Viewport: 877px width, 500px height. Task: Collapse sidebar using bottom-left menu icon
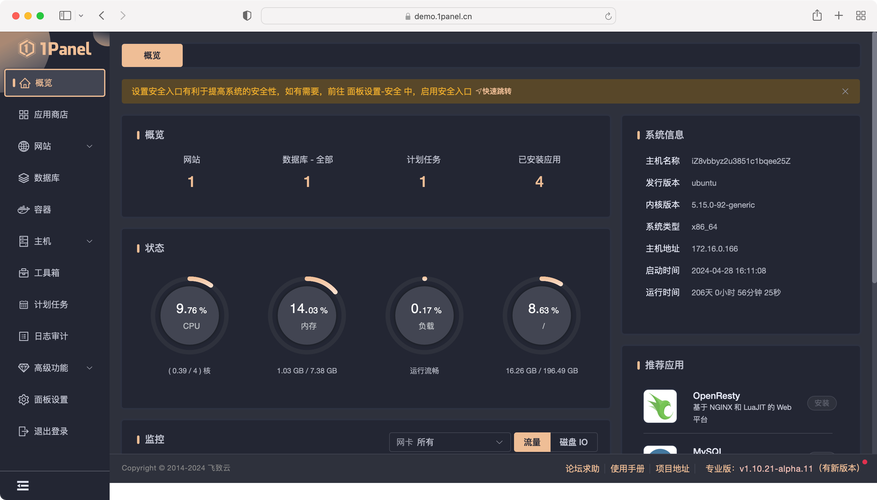click(22, 486)
